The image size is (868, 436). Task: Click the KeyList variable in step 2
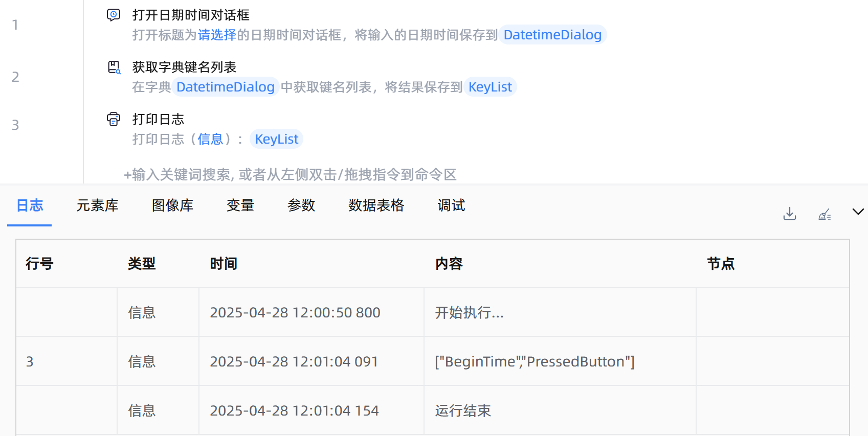[490, 87]
